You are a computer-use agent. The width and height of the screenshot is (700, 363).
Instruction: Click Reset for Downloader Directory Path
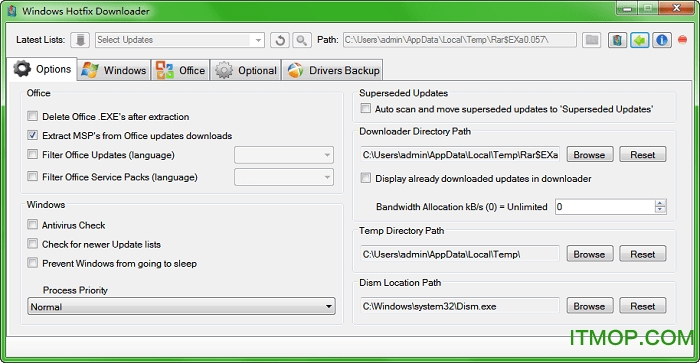point(643,154)
